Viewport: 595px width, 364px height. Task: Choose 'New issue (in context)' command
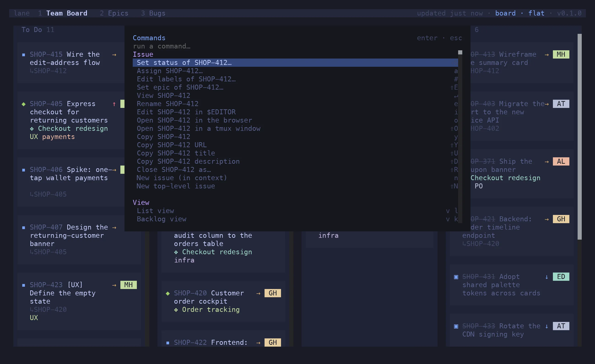coord(295,178)
